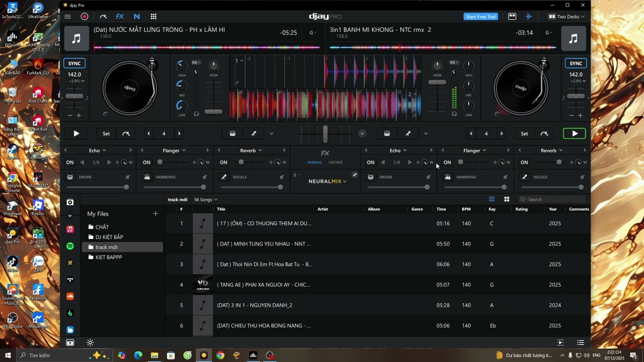Viewport: 644px width, 362px height.
Task: Open the pads grid toolbar icon
Action: (x=153, y=17)
